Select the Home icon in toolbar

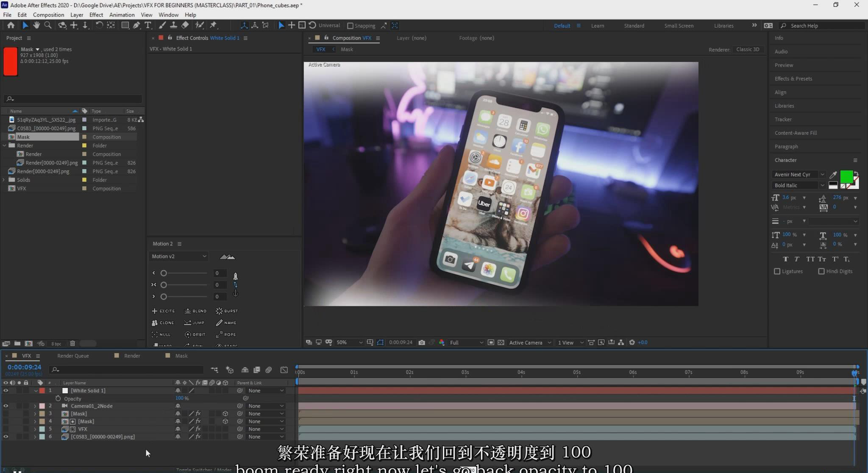[11, 25]
